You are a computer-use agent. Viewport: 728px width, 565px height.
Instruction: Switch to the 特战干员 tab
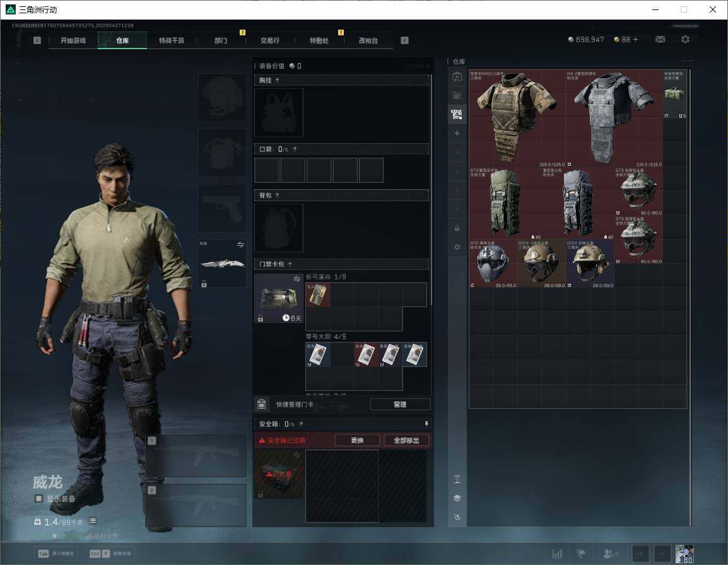[172, 40]
